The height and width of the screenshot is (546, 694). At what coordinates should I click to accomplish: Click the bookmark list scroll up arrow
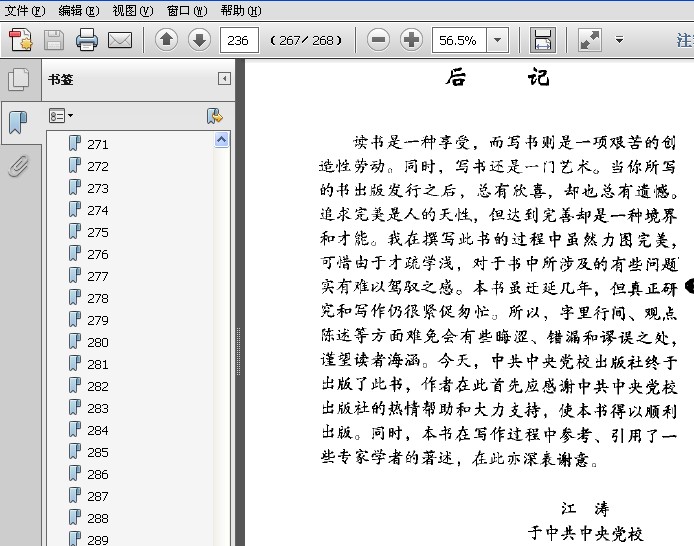click(x=221, y=139)
